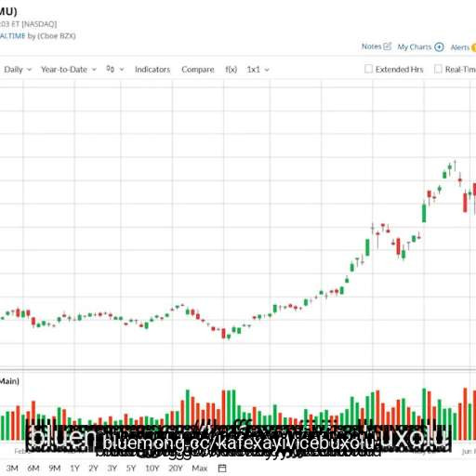Viewport: 476px width, 476px height.
Task: Open the Indicators menu
Action: coord(152,70)
